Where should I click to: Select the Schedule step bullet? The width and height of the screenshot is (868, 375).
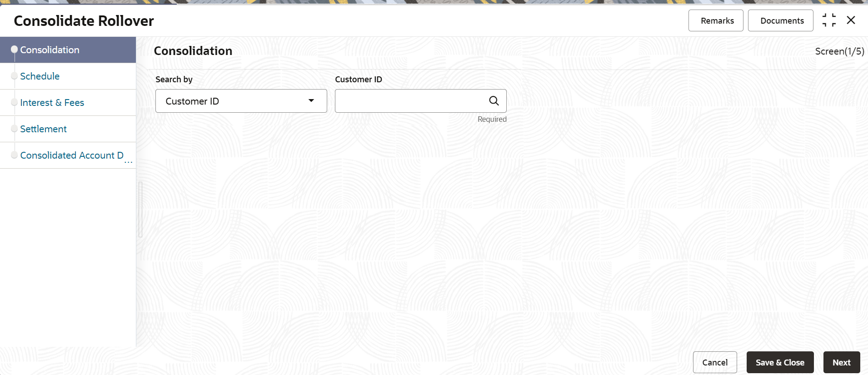[x=14, y=76]
